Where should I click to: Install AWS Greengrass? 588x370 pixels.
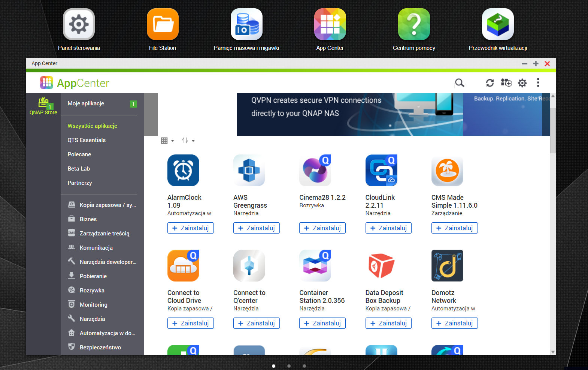(257, 228)
